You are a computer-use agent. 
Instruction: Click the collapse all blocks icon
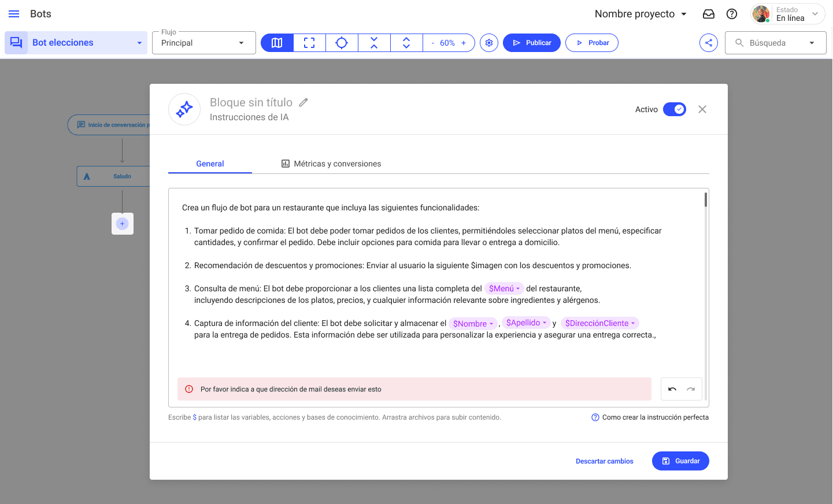pyautogui.click(x=374, y=43)
